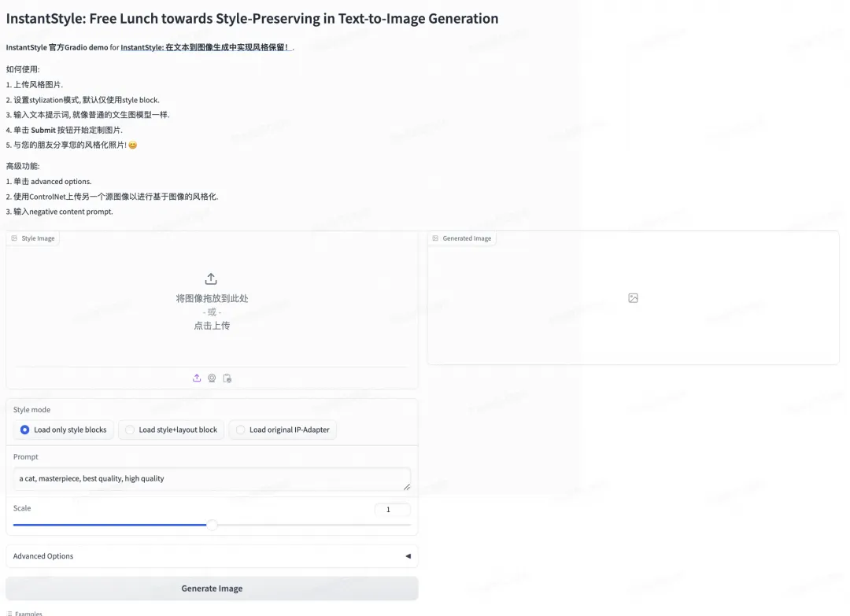Click the upload source icon below drop area
Screen dimensions: 850x616
pyautogui.click(x=197, y=378)
